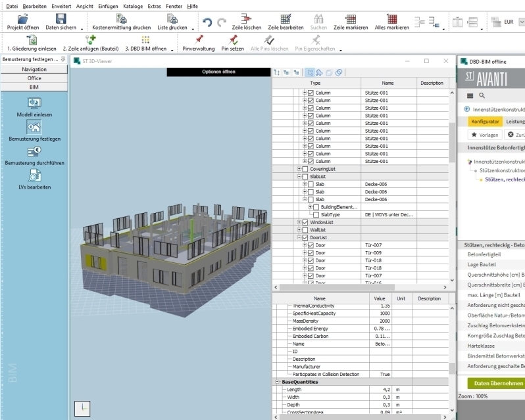Select Bemusterung durchführen icon
The width and height of the screenshot is (525, 420).
(x=34, y=152)
